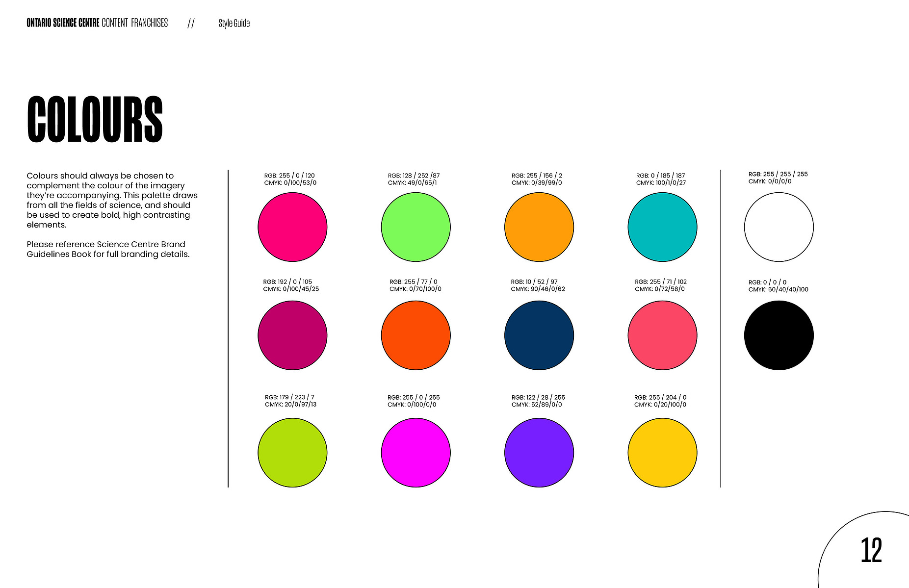Screen dimensions: 909x588
Task: Click the hot pink swatch RGB 255/0/120
Action: tap(292, 227)
